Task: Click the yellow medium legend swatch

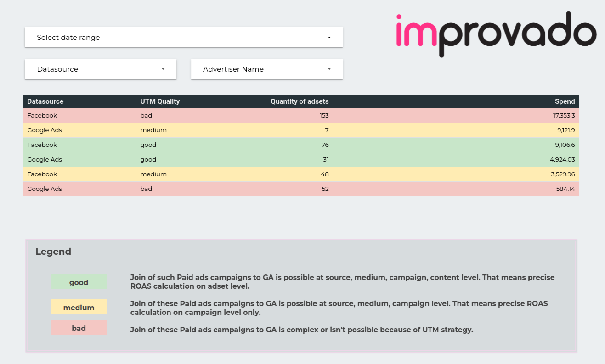Action: point(79,307)
